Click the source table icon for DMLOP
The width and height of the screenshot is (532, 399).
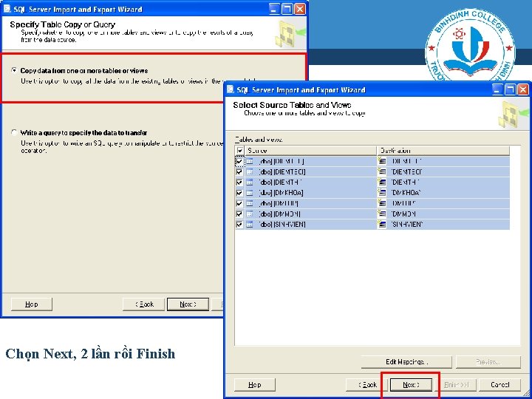pos(250,203)
